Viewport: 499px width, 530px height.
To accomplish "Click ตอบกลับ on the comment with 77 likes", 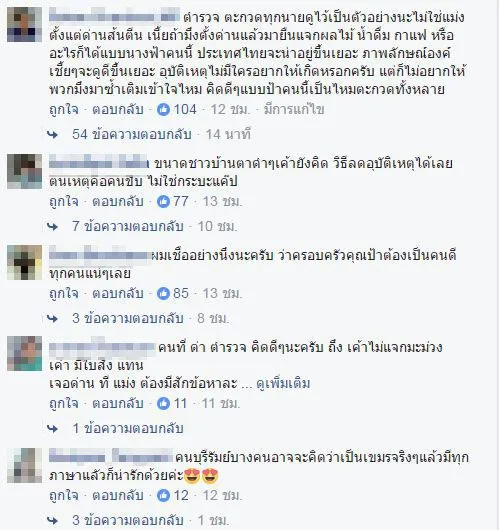I will [118, 201].
